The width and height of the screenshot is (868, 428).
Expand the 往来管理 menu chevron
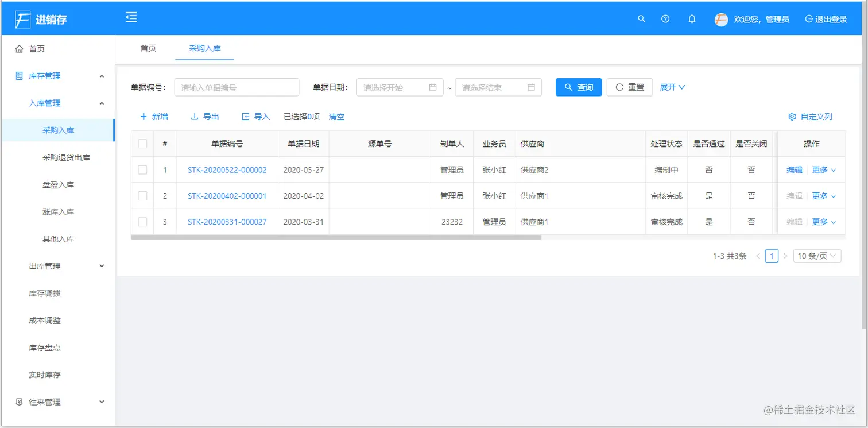pyautogui.click(x=102, y=402)
